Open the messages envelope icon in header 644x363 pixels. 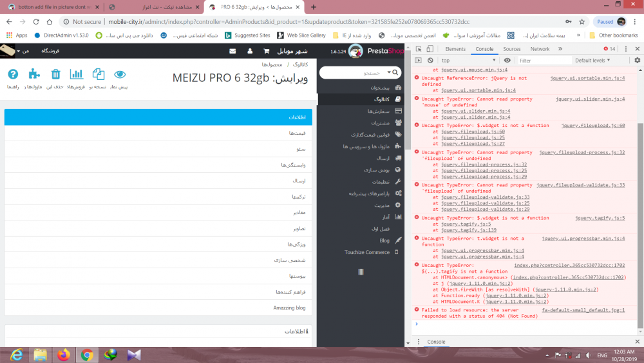click(x=232, y=51)
